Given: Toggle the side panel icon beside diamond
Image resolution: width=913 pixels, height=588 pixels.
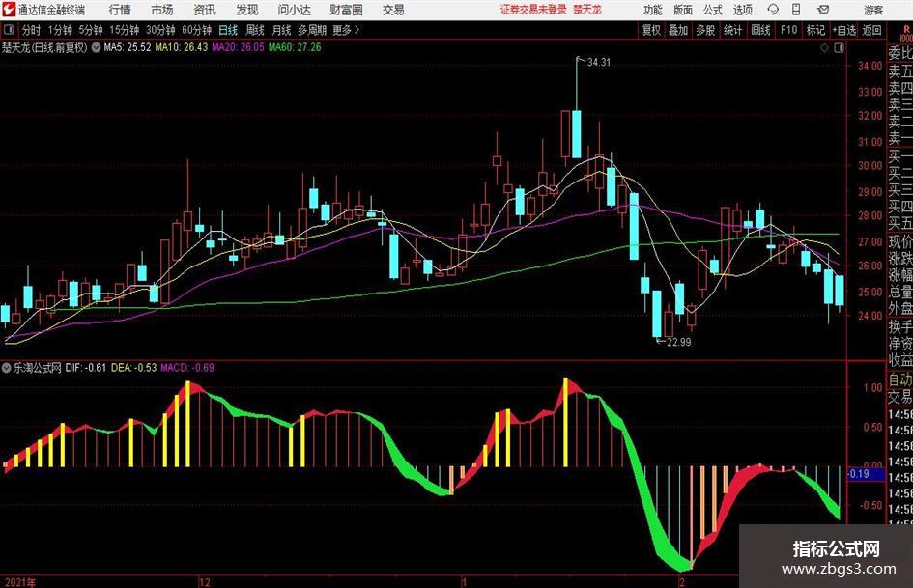Looking at the screenshot, I should tap(839, 48).
